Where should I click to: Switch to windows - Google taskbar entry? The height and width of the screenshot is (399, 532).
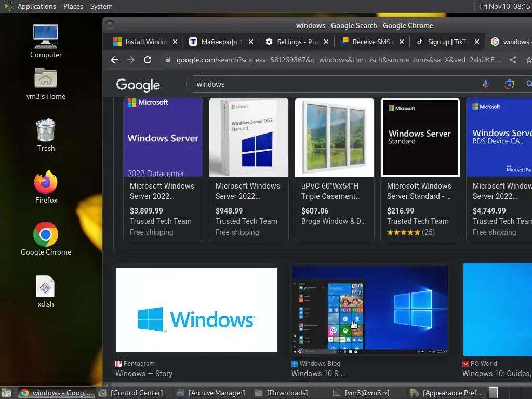57,393
